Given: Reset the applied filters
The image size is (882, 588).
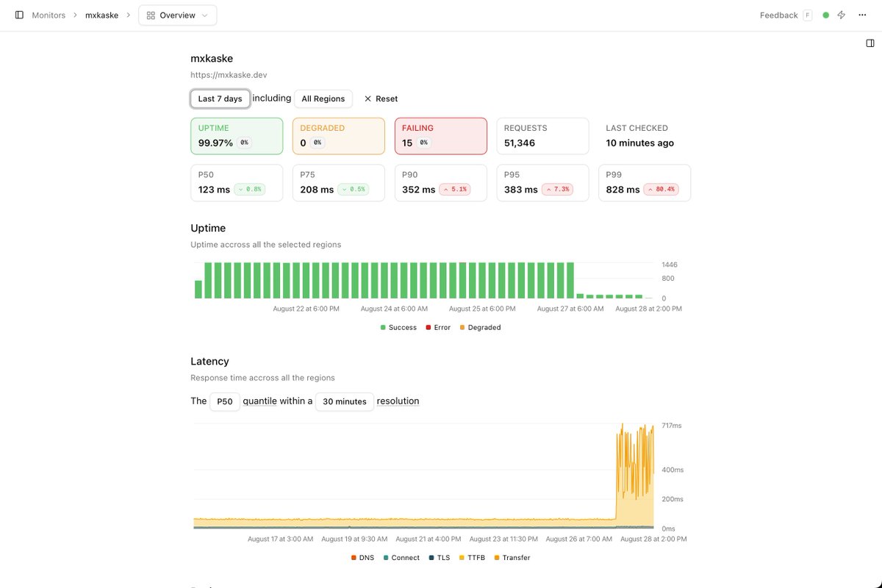Looking at the screenshot, I should (381, 98).
